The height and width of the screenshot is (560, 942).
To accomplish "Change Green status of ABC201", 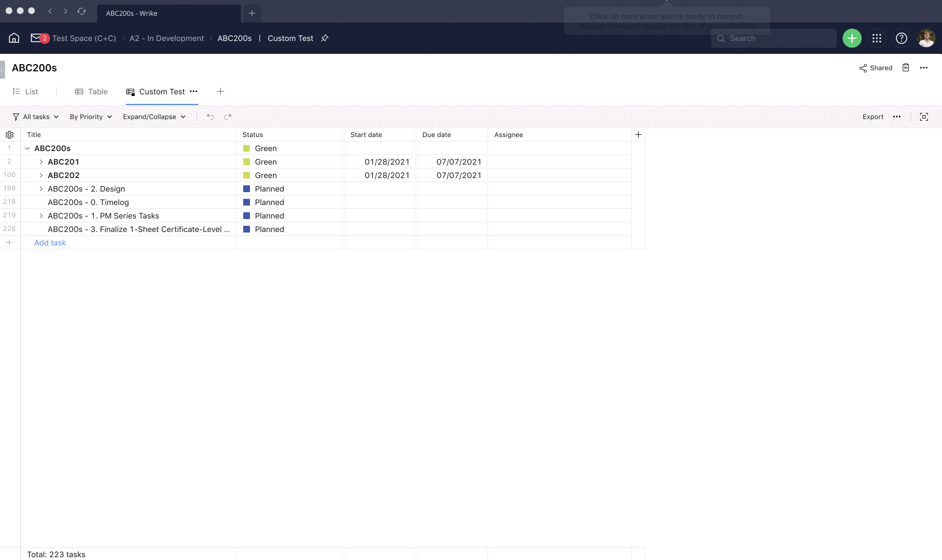I will point(290,162).
